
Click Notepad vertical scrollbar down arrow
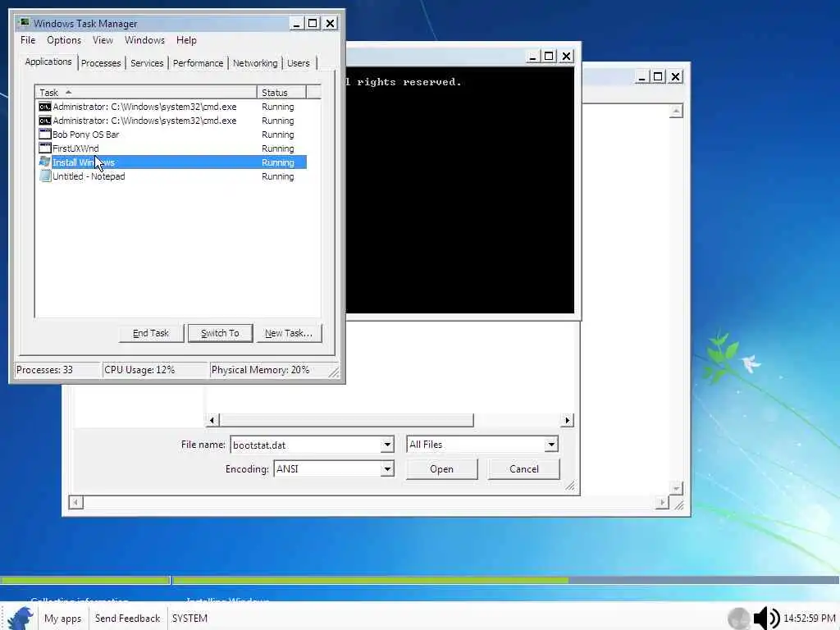tap(676, 488)
